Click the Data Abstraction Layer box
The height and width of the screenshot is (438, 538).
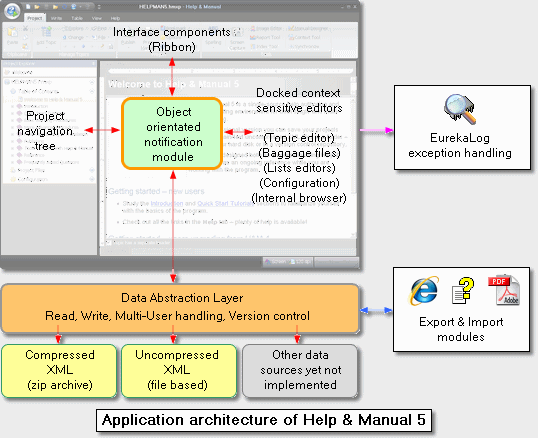[x=180, y=308]
